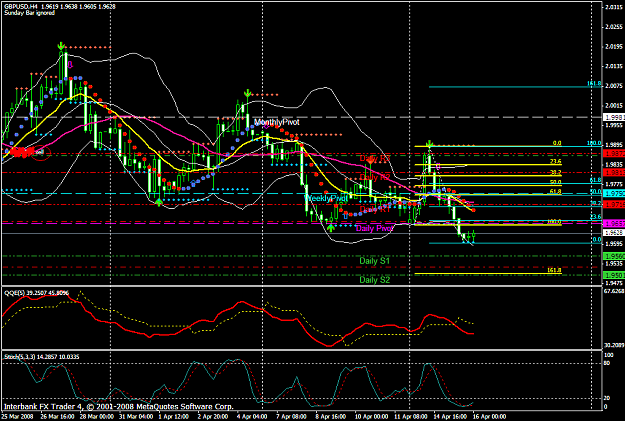The image size is (625, 421).
Task: Click the cyan 161.8 Fibonacci label at top
Action: click(x=594, y=84)
